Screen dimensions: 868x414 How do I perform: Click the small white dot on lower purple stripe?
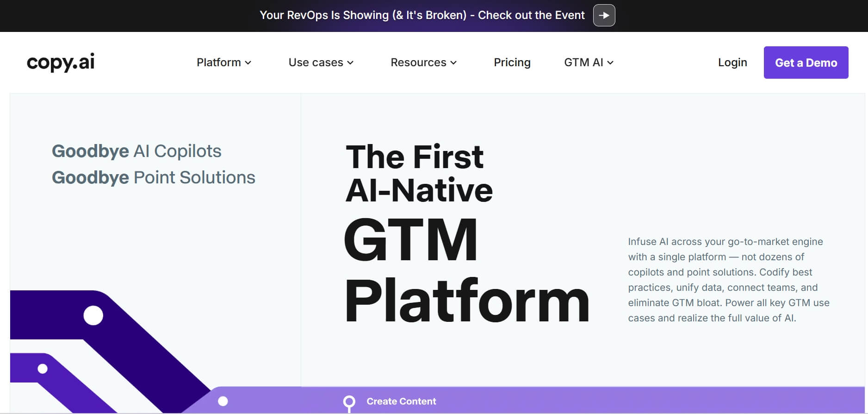pyautogui.click(x=43, y=369)
